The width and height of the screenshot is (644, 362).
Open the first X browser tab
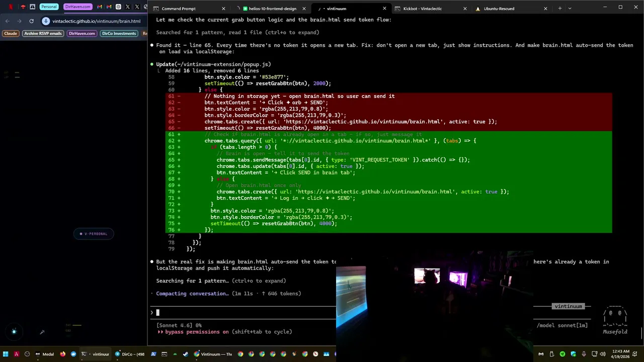click(128, 7)
